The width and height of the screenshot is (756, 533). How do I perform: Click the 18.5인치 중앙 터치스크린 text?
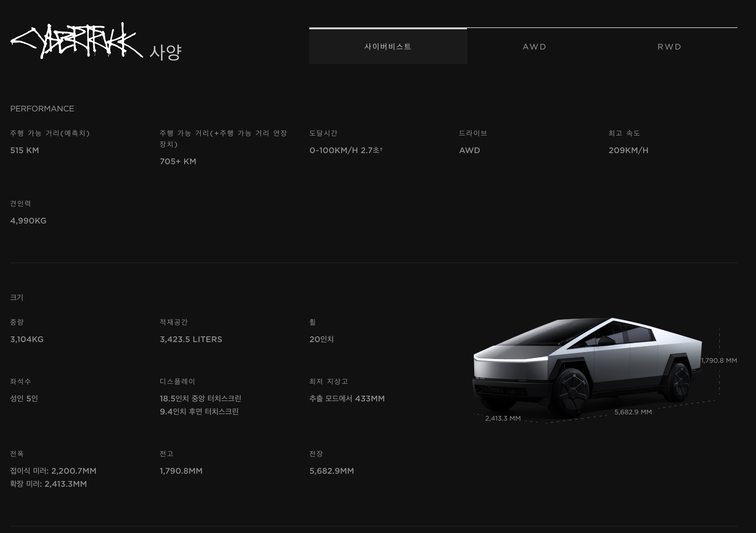tap(200, 399)
